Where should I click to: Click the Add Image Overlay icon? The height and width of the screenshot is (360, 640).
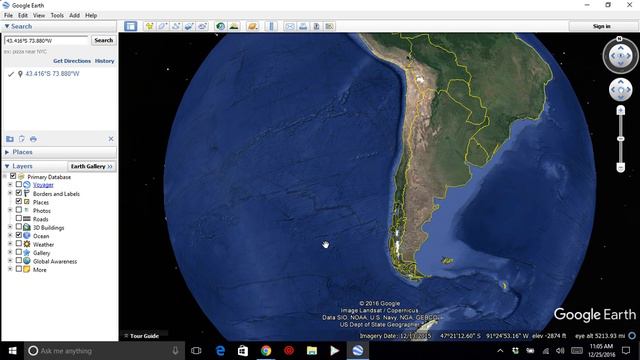click(x=189, y=26)
